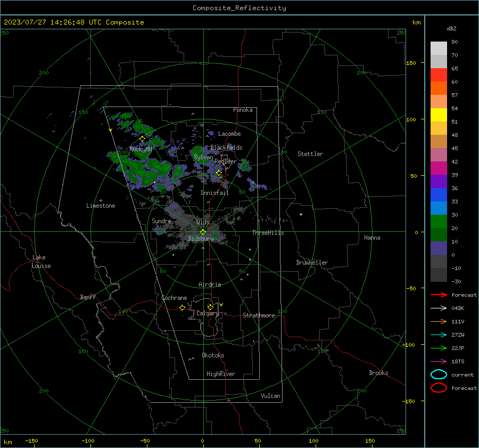Screen dimensions: 479x448
Task: Click the darkest gray -30 to -10 swatch
Action: click(439, 275)
